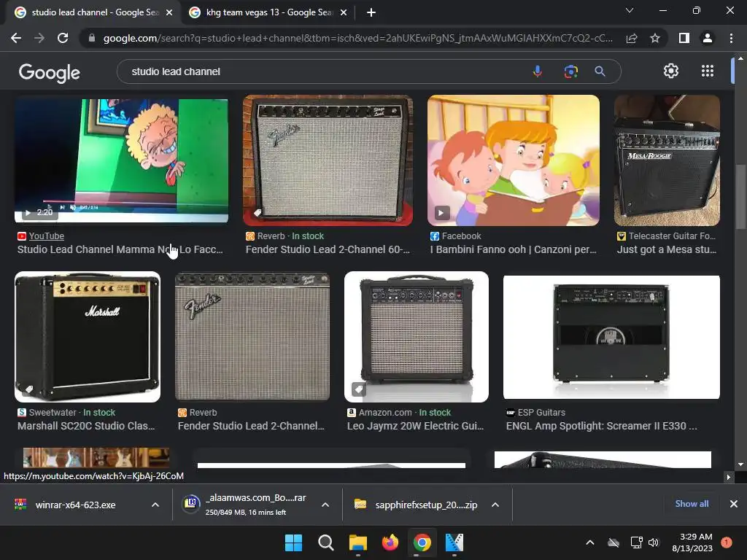Open Chrome's three-dot menu
The image size is (747, 560).
(731, 38)
